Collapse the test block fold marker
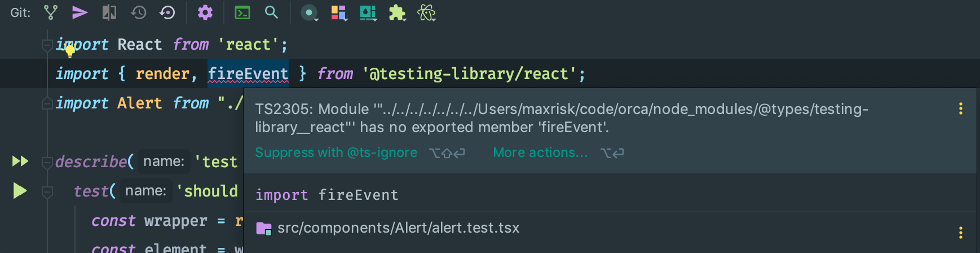This screenshot has width=980, height=253. [47, 191]
